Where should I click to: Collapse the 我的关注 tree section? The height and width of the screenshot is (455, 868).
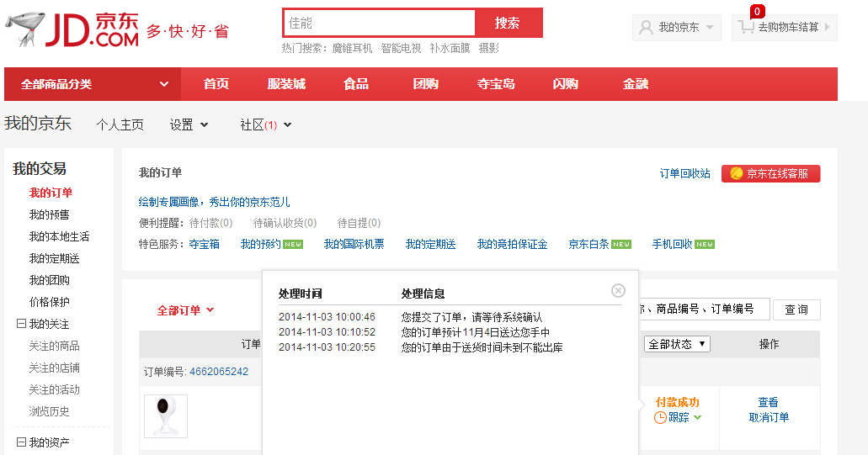tap(21, 324)
